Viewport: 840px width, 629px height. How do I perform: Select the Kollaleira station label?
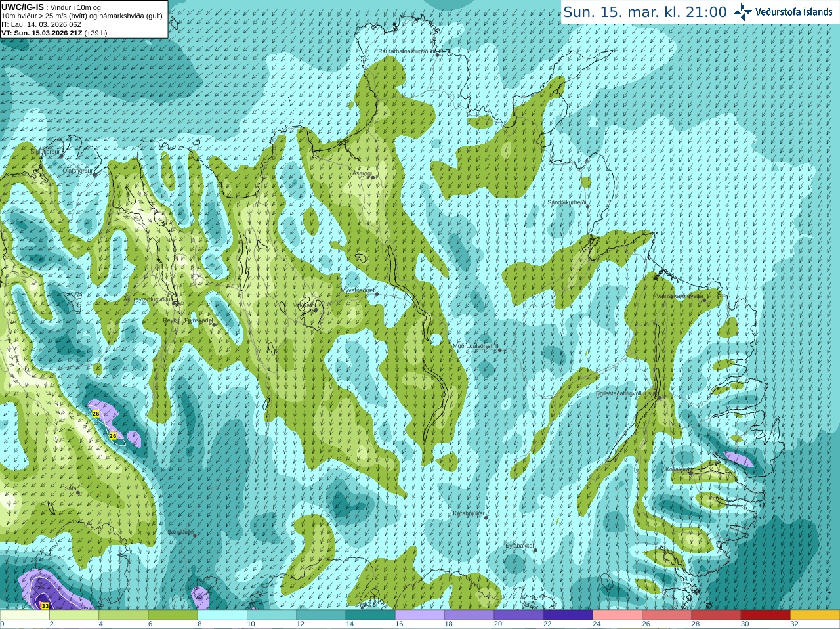pos(677,469)
